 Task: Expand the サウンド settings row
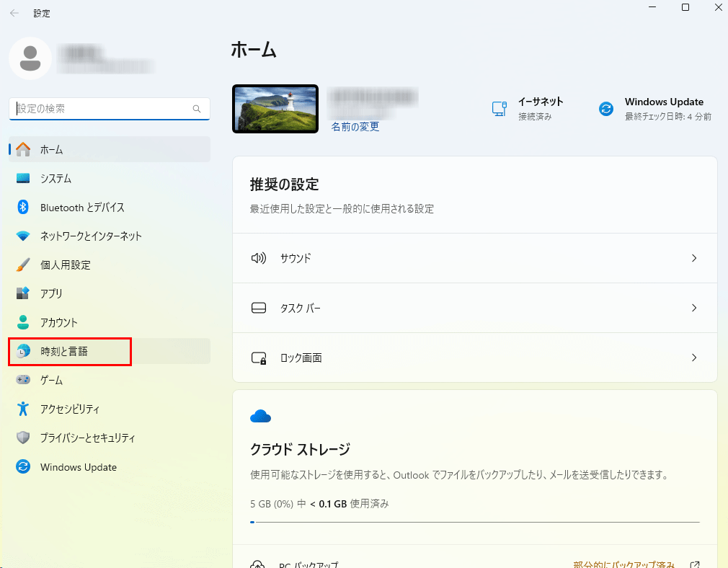pyautogui.click(x=693, y=258)
